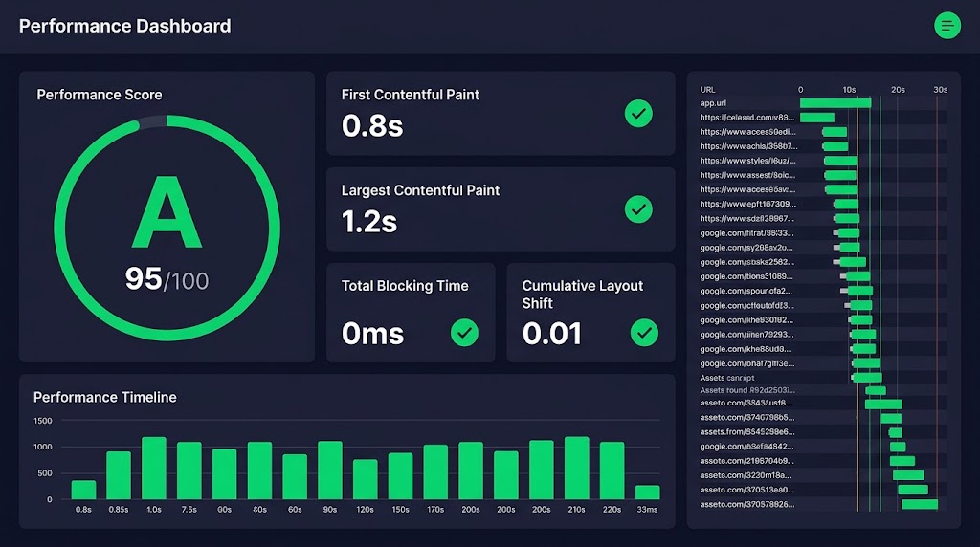Viewport: 980px width, 547px height.
Task: Click the short timeline bar labeled 33ms
Action: tap(648, 492)
